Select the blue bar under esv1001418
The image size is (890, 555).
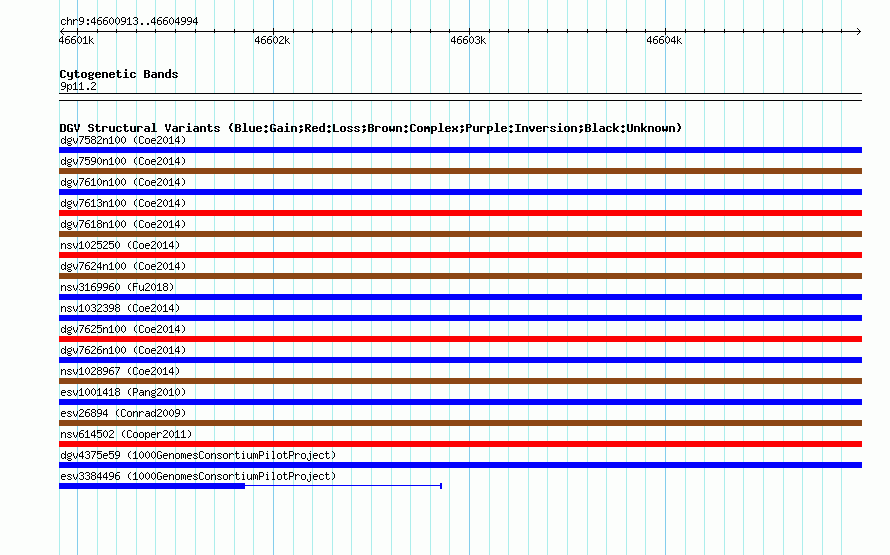(460, 402)
